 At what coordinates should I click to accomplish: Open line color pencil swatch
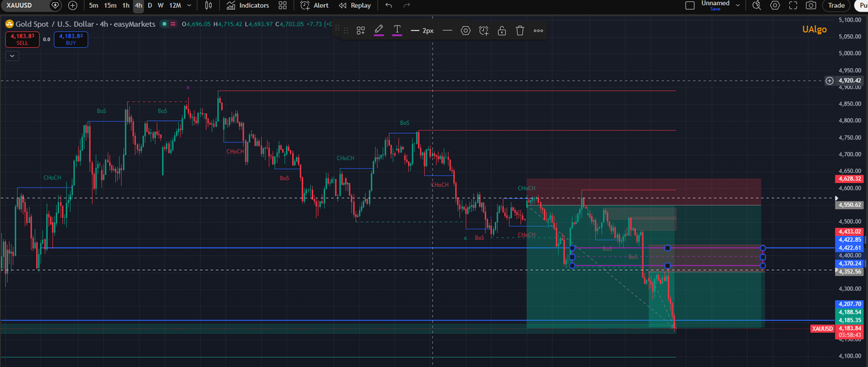pyautogui.click(x=378, y=30)
